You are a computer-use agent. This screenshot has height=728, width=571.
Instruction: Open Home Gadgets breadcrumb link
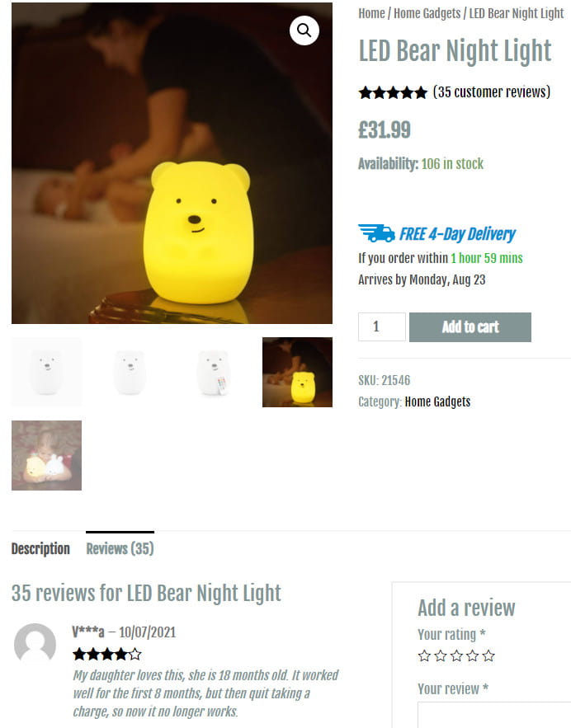click(x=427, y=14)
